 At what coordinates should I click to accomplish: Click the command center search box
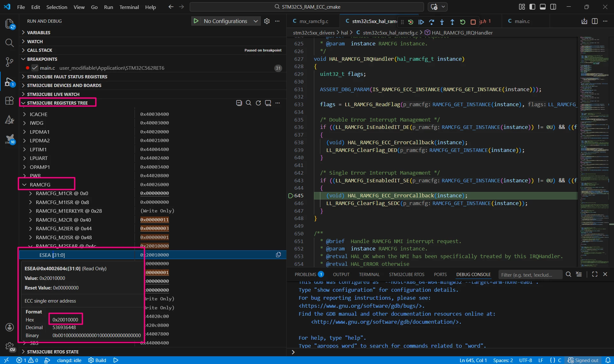[307, 7]
